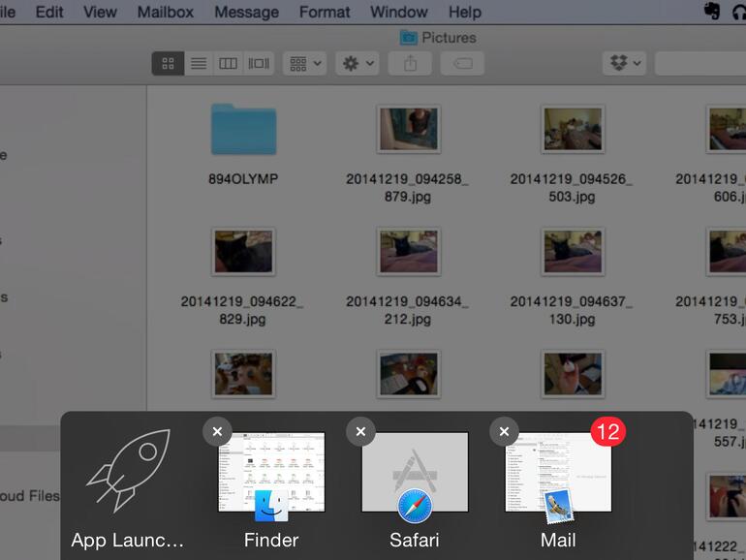Close the Safari app in switcher

pos(360,431)
